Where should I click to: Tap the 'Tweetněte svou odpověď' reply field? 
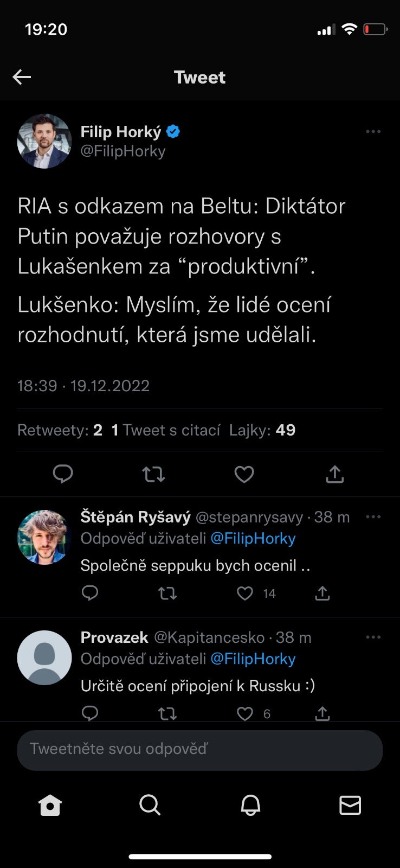tap(200, 749)
